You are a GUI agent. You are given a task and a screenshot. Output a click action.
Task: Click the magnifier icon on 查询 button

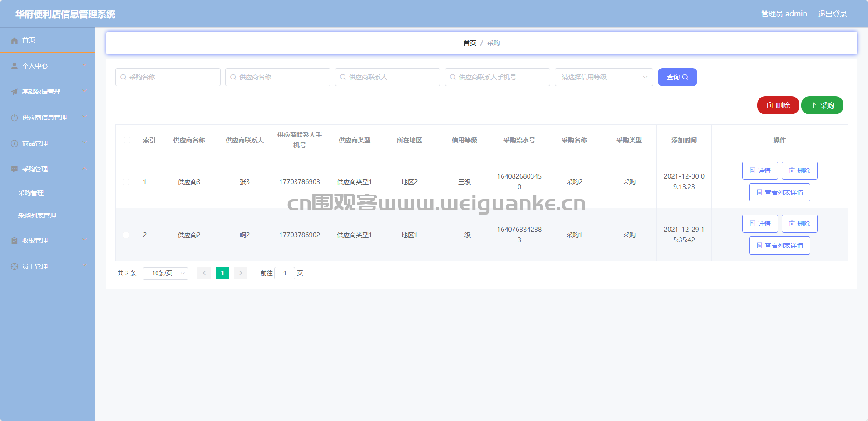coord(685,77)
